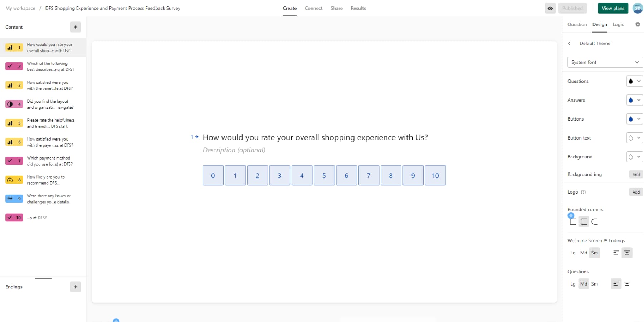Preview the survey using the eye icon
Screen dimensions: 644x322
point(550,8)
